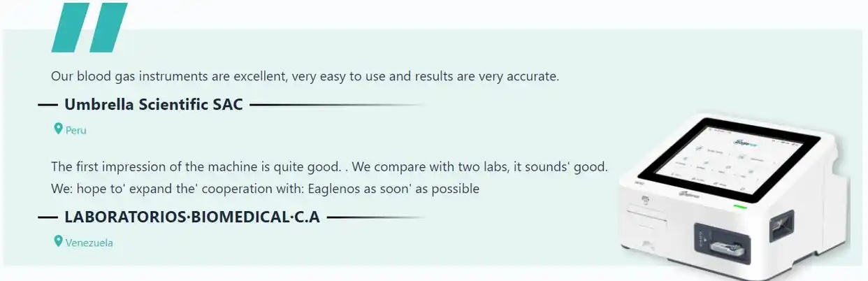Screen dimensions: 868x281
Task: Click the Venezuela location label
Action: click(x=89, y=243)
